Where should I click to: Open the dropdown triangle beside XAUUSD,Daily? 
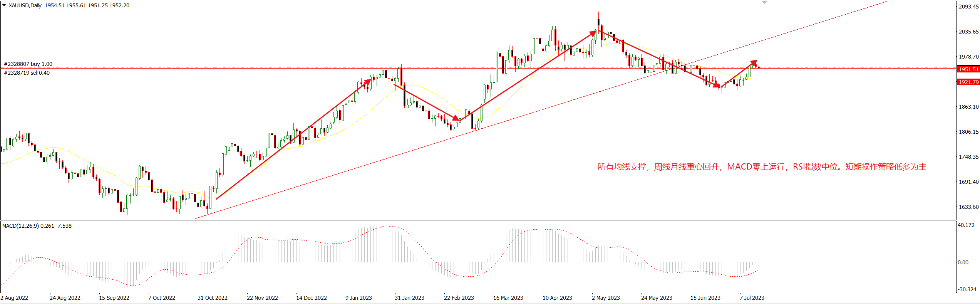(x=4, y=5)
